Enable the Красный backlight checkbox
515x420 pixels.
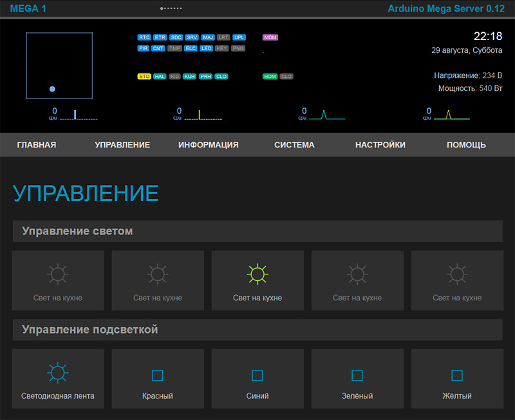pyautogui.click(x=158, y=375)
